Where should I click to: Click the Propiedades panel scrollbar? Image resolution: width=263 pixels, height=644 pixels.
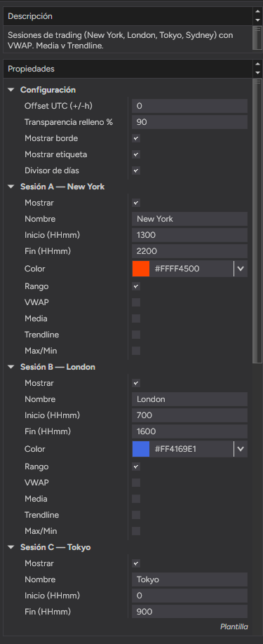(257, 221)
